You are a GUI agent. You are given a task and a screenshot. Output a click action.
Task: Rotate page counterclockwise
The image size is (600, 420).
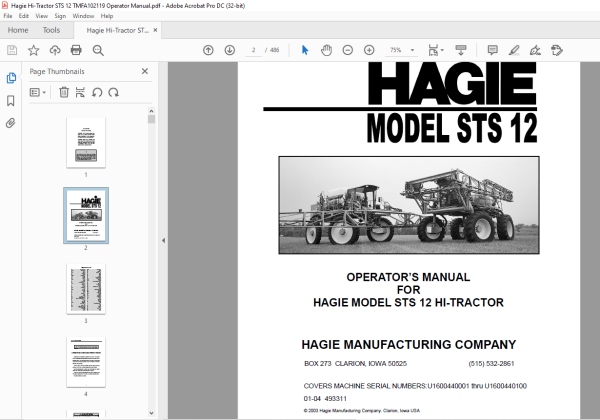[97, 92]
